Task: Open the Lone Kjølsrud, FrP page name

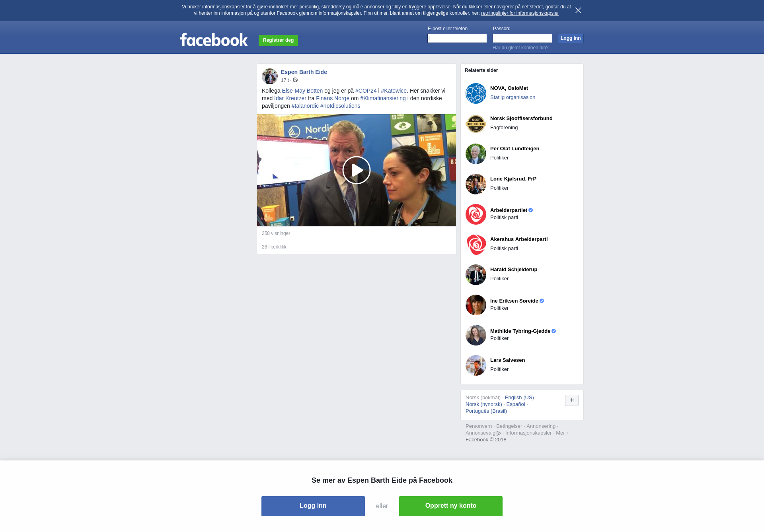Action: tap(513, 179)
